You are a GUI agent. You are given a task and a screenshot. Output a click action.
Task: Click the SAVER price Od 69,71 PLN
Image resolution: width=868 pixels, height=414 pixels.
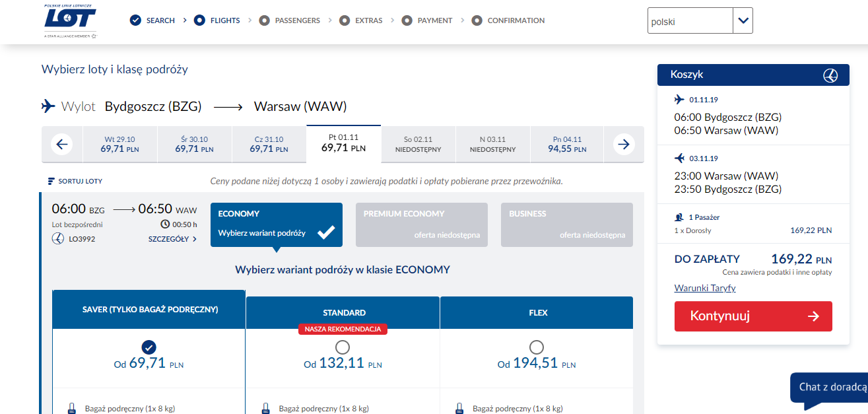click(x=149, y=363)
